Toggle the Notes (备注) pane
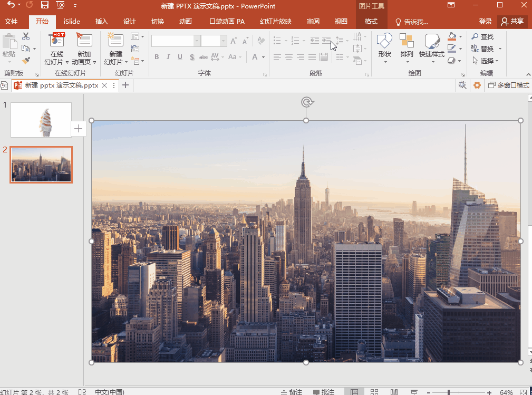 click(292, 392)
